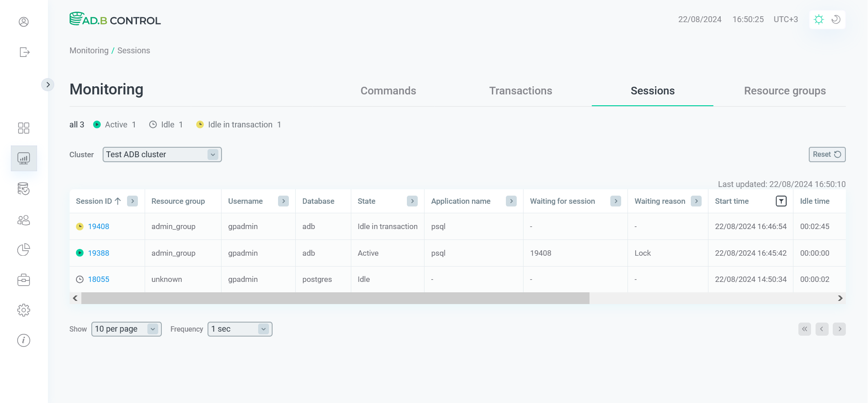Filter sessions by Idle in transaction status
The height and width of the screenshot is (403, 868).
click(239, 125)
